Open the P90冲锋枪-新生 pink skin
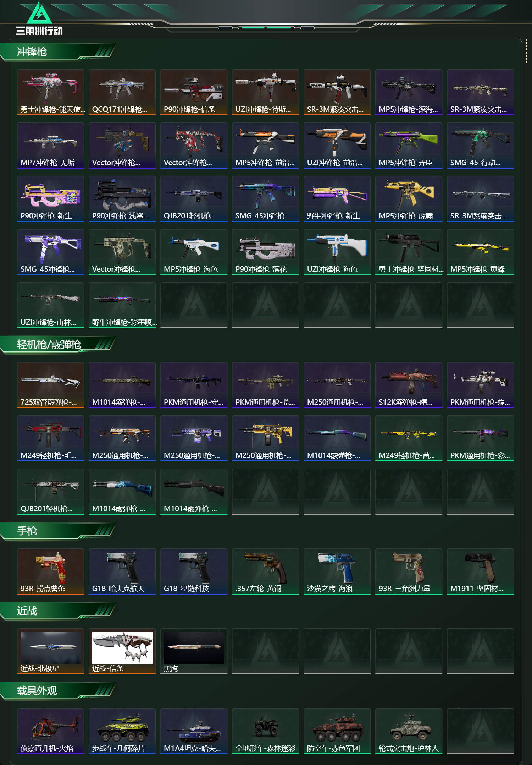The image size is (532, 765). (50, 199)
